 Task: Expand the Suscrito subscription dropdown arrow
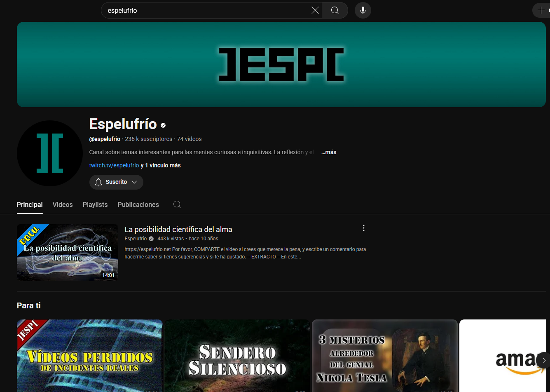click(134, 182)
